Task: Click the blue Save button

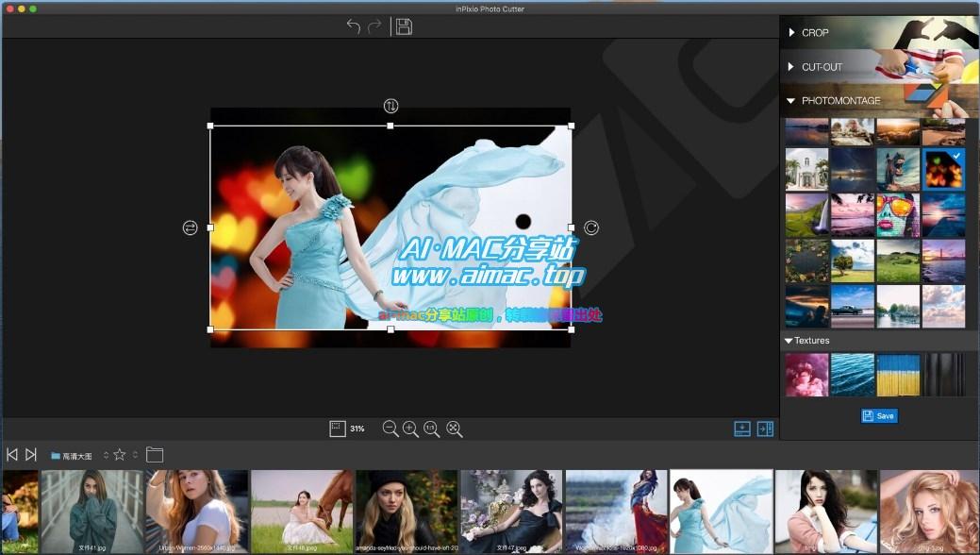Action: (x=879, y=416)
